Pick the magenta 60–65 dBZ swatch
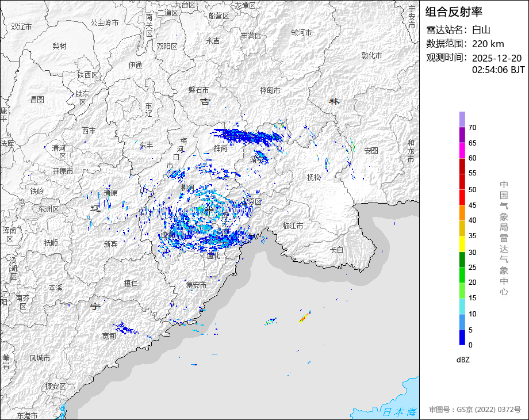 coord(462,151)
